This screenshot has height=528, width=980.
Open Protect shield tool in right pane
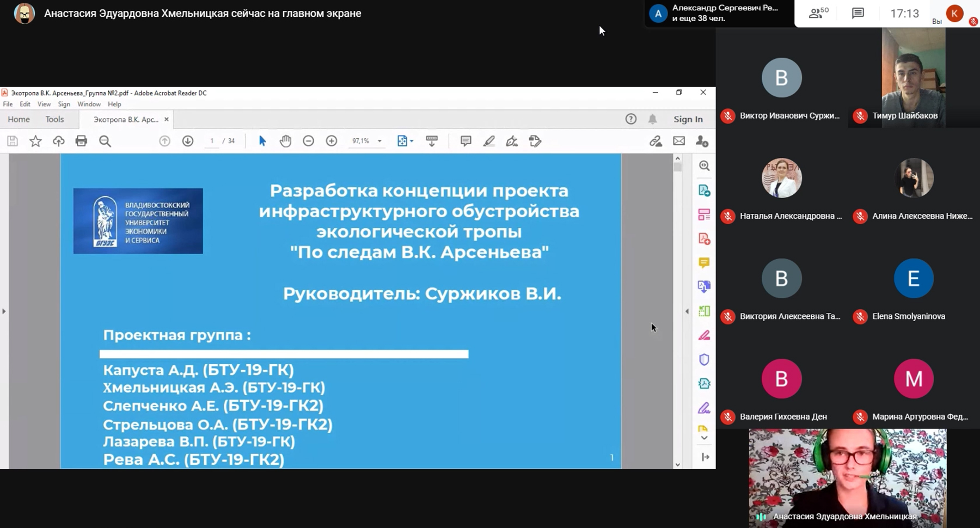(705, 359)
